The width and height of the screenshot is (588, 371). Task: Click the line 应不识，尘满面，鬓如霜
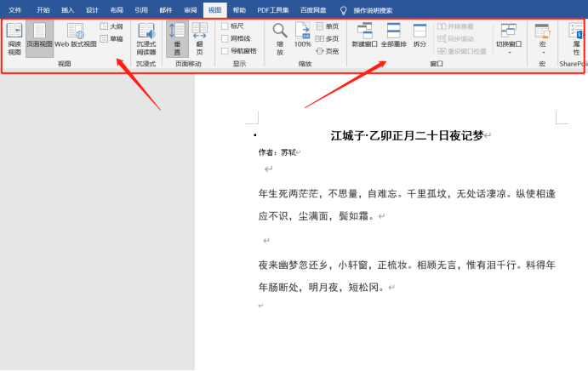coord(317,216)
